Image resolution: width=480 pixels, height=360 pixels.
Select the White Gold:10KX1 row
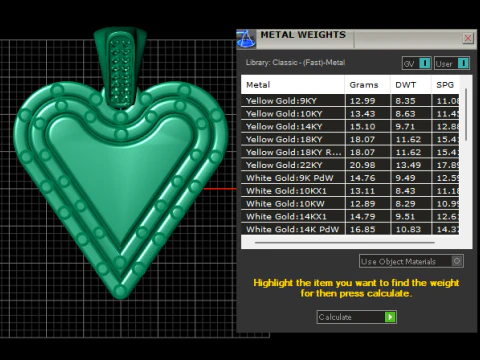coord(350,191)
